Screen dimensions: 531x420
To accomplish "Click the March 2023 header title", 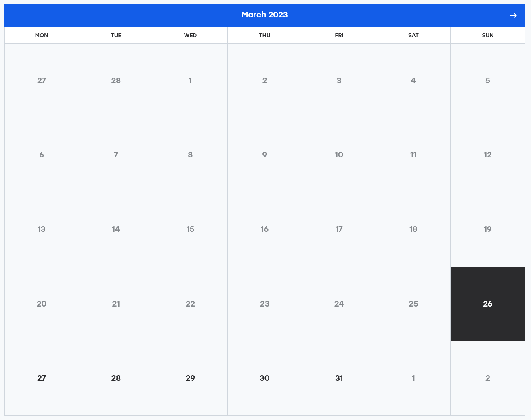I will (x=264, y=15).
